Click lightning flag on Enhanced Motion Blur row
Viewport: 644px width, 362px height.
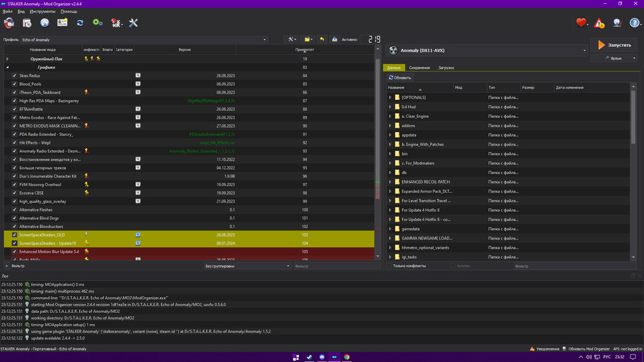coord(86,251)
